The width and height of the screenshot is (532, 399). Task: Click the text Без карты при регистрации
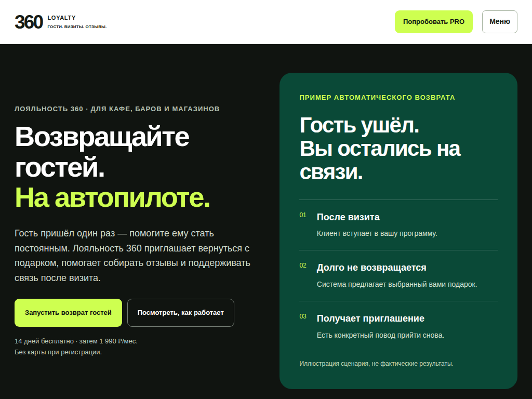coord(58,352)
